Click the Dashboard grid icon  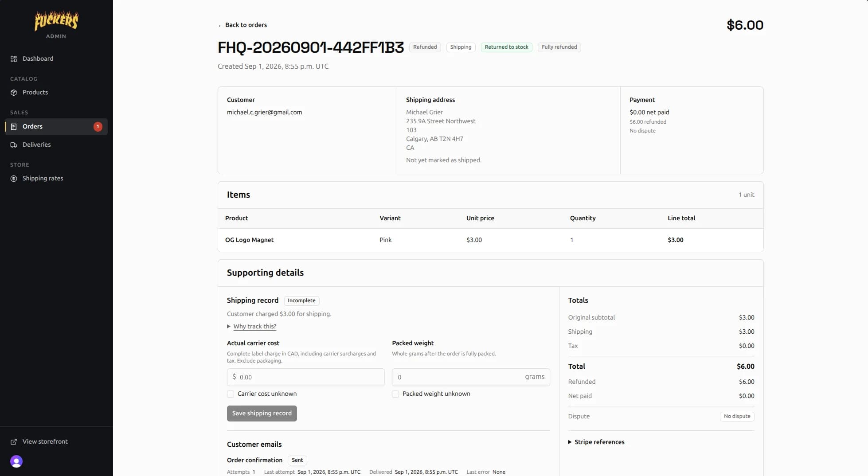[14, 59]
